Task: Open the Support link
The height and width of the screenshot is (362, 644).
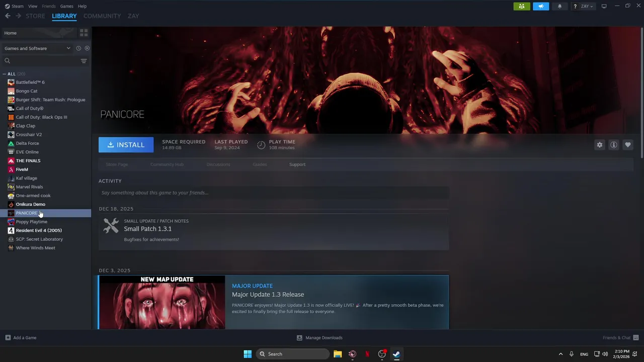Action: point(297,164)
